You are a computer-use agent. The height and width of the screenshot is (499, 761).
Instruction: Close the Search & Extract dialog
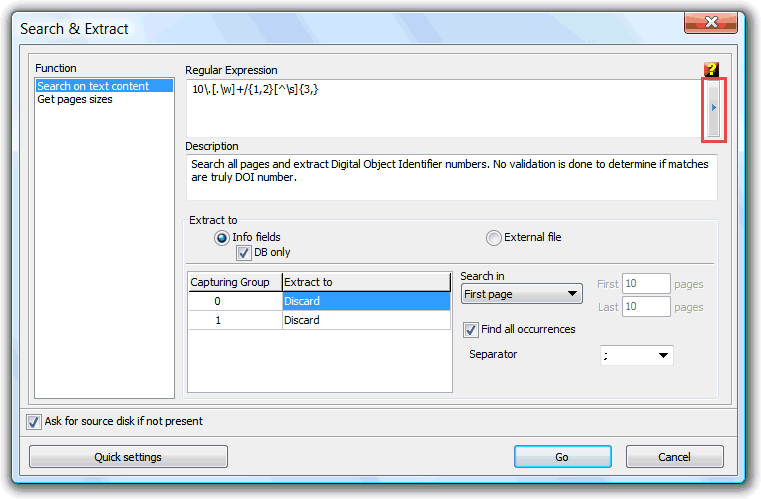pos(711,22)
